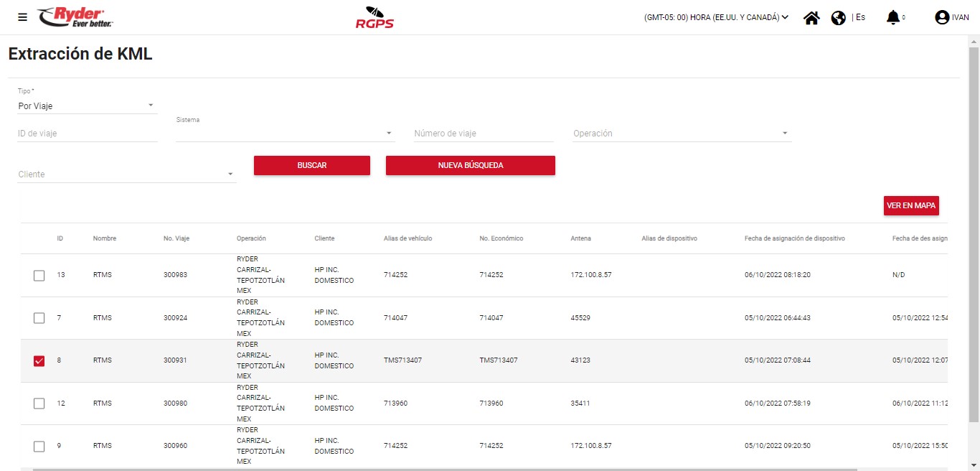
Task: Open the Tipo dropdown showing Por Viaje
Action: (87, 106)
